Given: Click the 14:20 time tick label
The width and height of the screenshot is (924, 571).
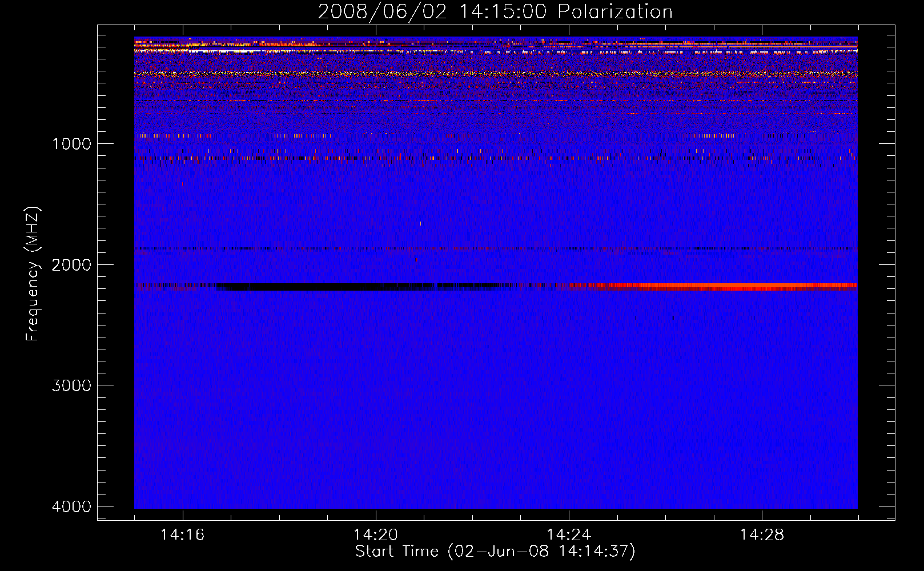Looking at the screenshot, I should coord(375,534).
